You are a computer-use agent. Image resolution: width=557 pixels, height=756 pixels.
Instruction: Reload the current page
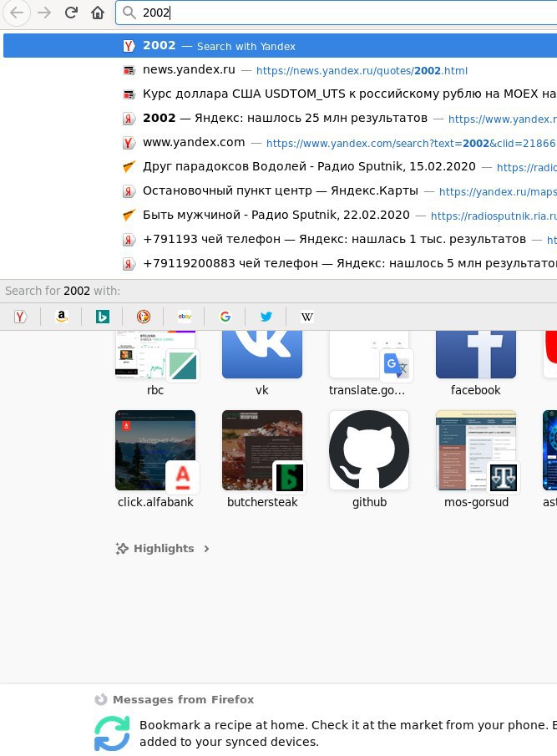[71, 13]
